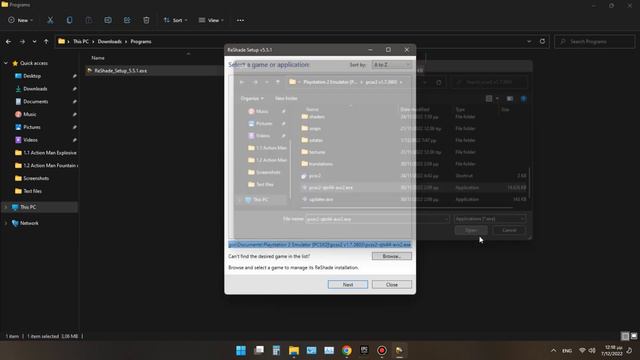Expand the This PC tree node
Viewport: 640px width, 360px height.
(6, 207)
